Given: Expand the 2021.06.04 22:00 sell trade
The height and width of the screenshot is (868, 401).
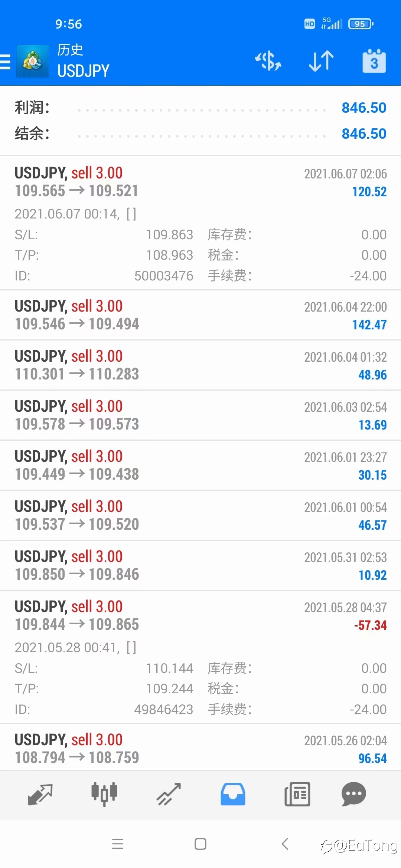Looking at the screenshot, I should pos(200,315).
